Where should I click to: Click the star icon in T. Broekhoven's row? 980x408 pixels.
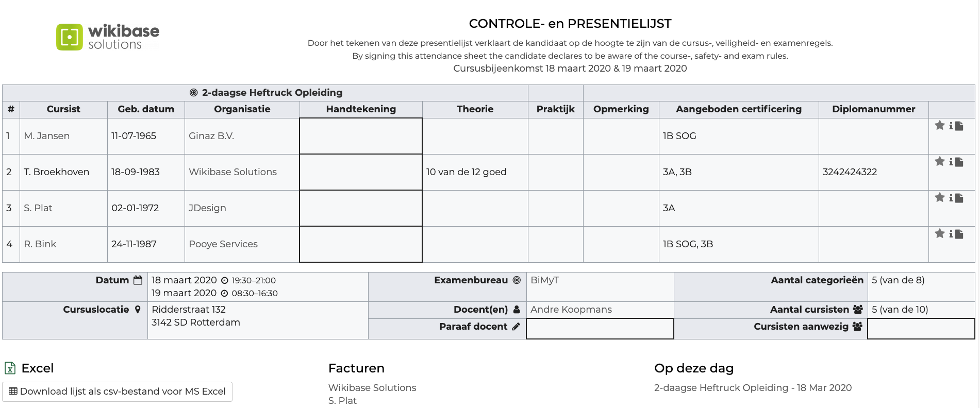coord(940,161)
